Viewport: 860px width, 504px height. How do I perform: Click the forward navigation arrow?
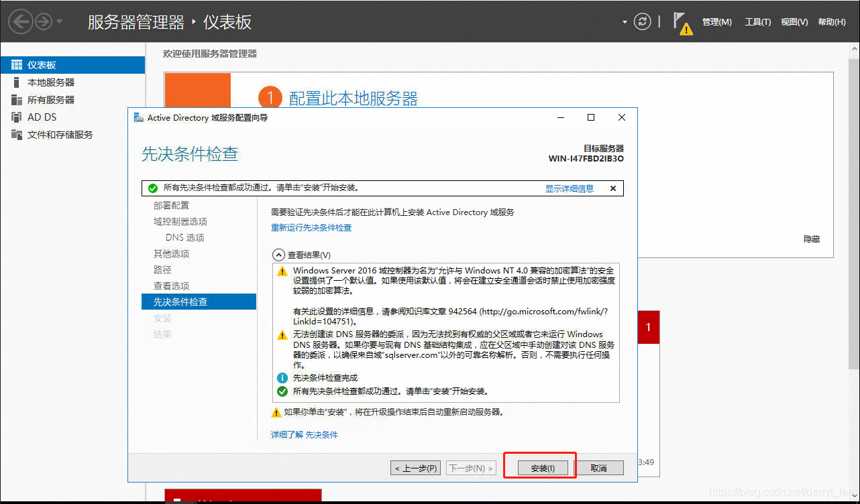pyautogui.click(x=44, y=22)
